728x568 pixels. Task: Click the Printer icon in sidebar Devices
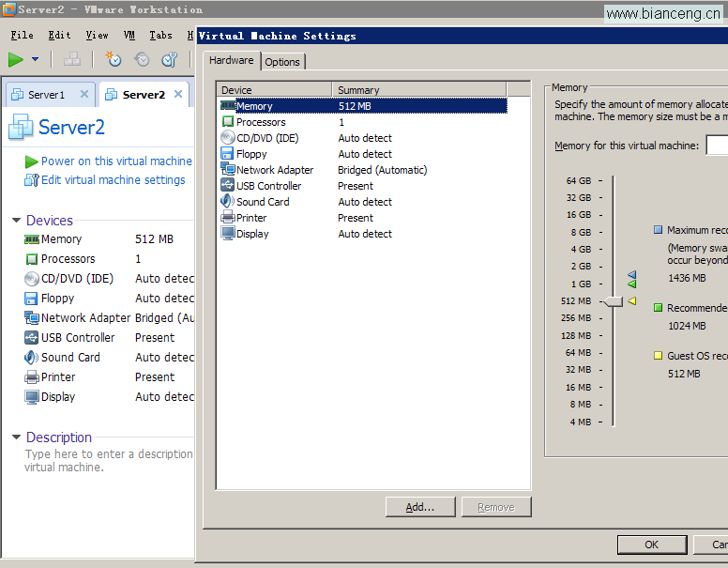[x=32, y=377]
